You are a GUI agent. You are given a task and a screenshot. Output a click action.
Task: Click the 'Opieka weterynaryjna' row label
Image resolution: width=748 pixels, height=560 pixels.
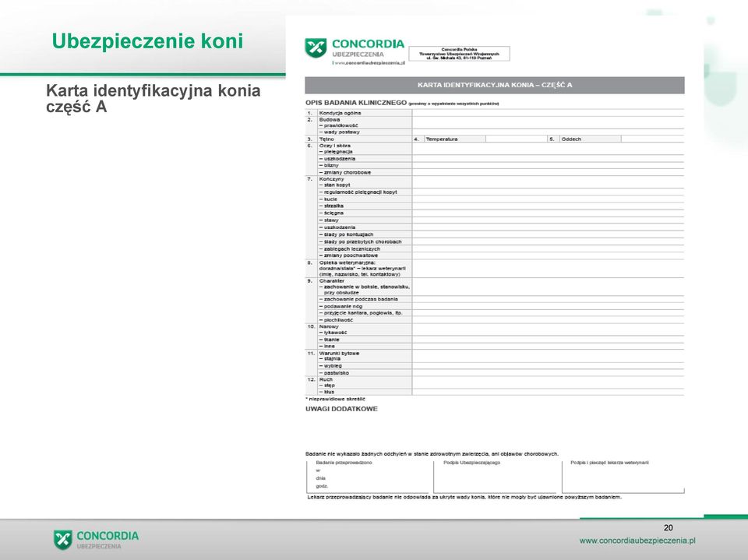point(348,262)
